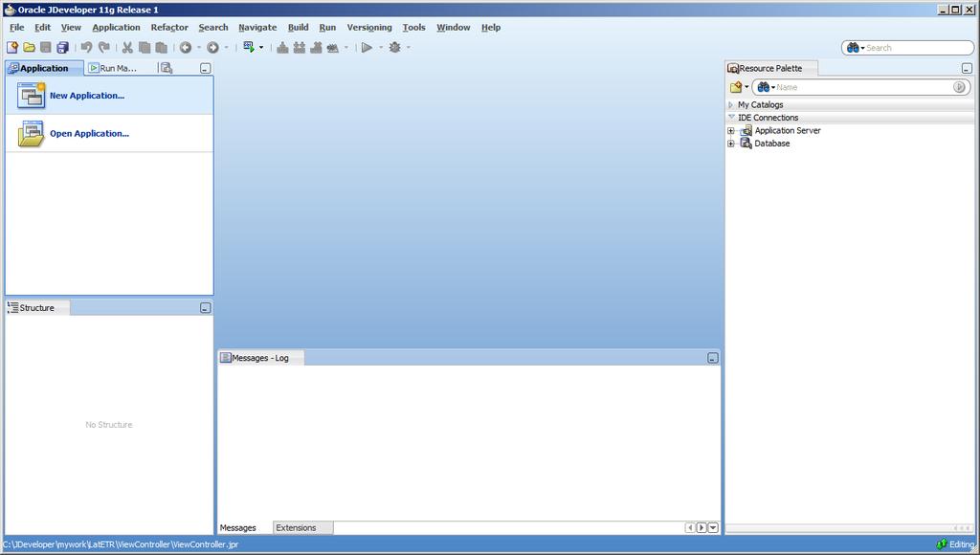Click the New gallery toolbar icon
Image resolution: width=980 pixels, height=555 pixels.
(x=11, y=48)
